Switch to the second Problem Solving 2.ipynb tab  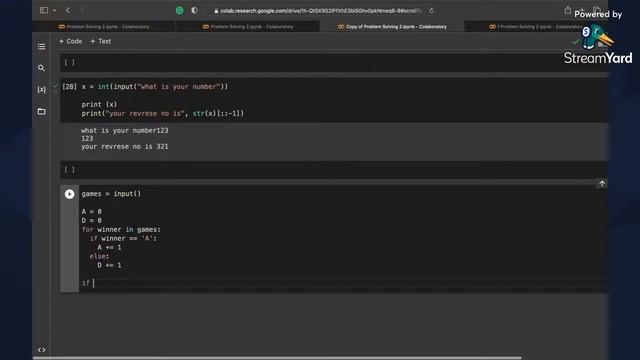[248, 27]
